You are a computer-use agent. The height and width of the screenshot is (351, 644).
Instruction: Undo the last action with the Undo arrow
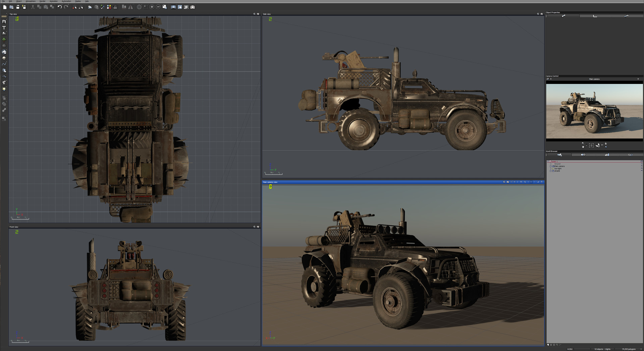tap(60, 7)
